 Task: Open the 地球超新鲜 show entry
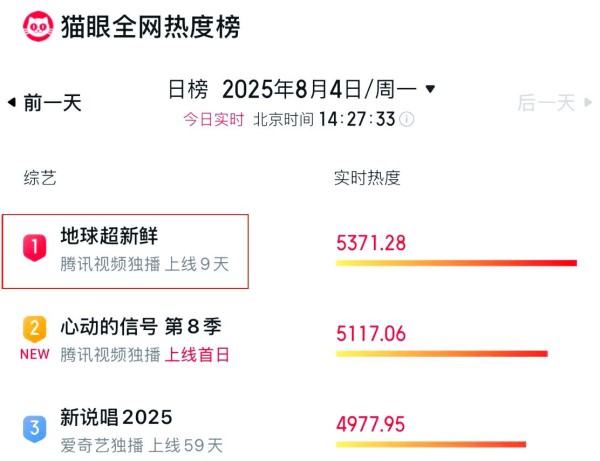click(109, 237)
